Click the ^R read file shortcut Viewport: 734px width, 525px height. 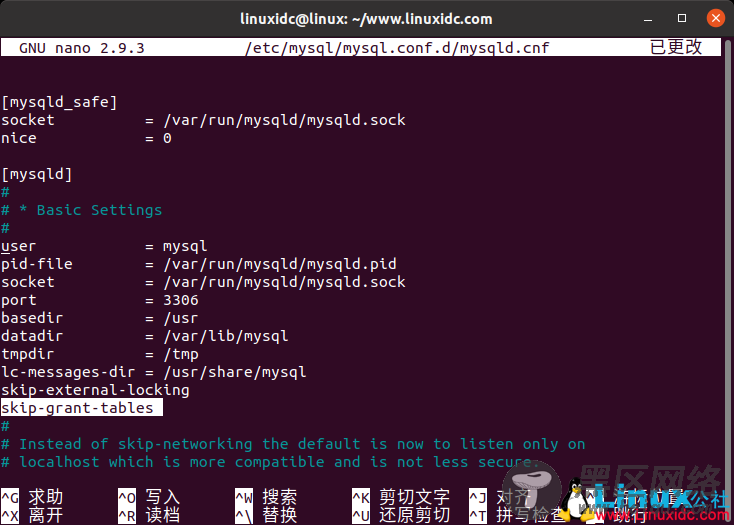coord(149,515)
